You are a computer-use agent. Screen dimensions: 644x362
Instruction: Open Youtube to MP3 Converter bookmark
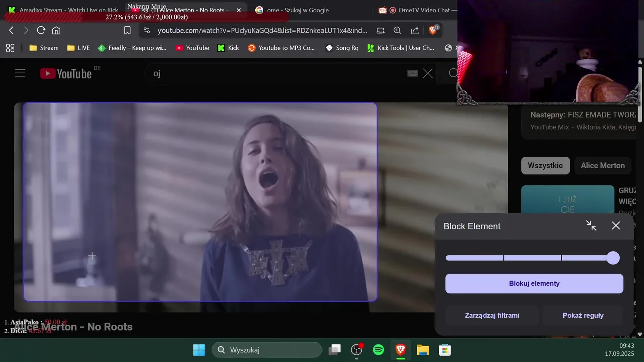click(x=281, y=48)
